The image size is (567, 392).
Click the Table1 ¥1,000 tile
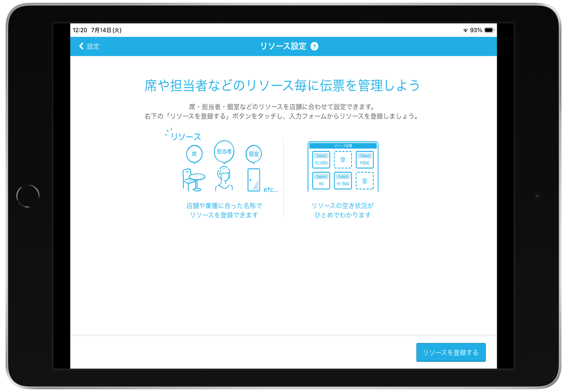pyautogui.click(x=321, y=160)
